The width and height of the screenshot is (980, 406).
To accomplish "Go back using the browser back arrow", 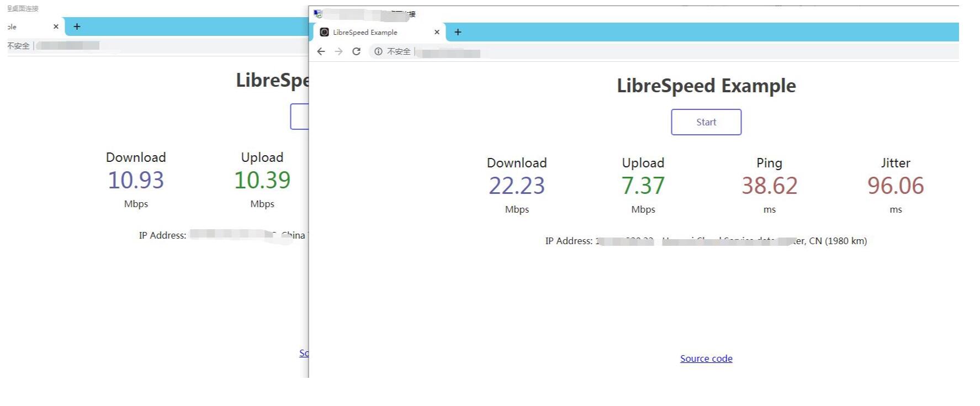I will coord(321,51).
